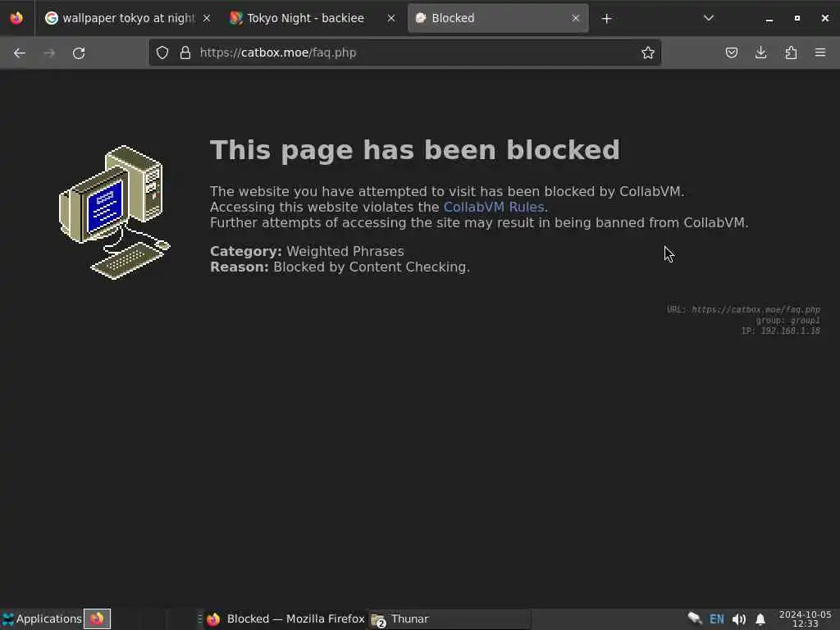Close the Blocked tab
This screenshot has width=840, height=630.
(x=575, y=18)
